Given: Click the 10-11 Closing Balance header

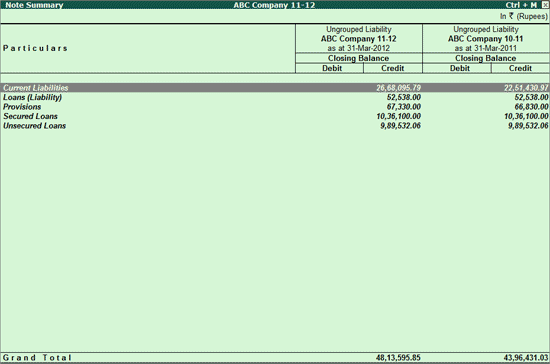Looking at the screenshot, I should pos(485,58).
